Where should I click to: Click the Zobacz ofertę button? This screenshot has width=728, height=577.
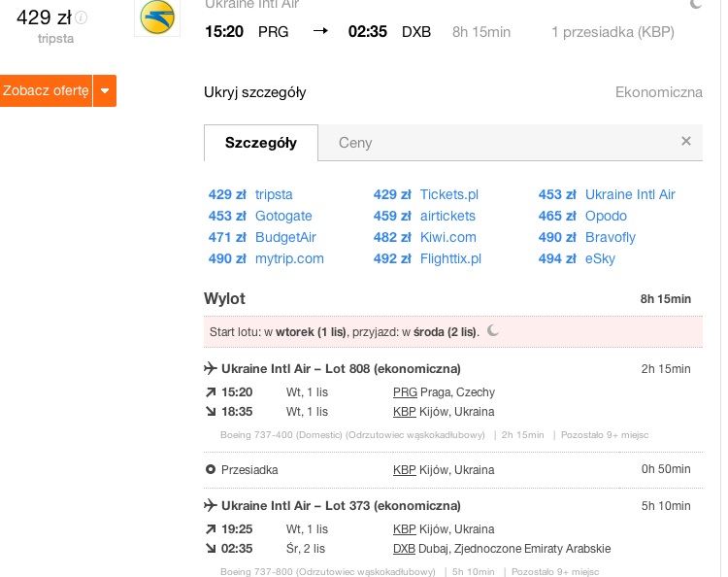(46, 90)
